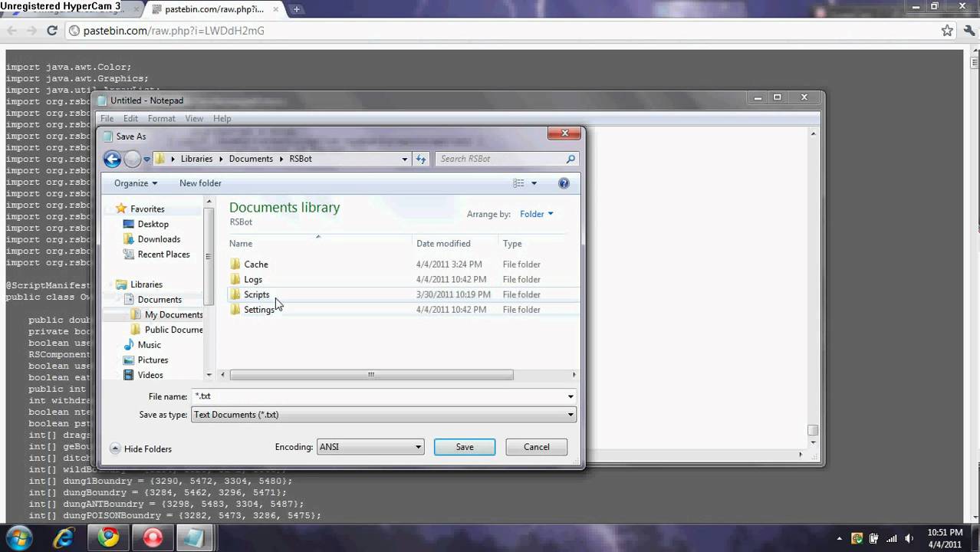
Task: Open Notepad File menu
Action: coord(107,119)
